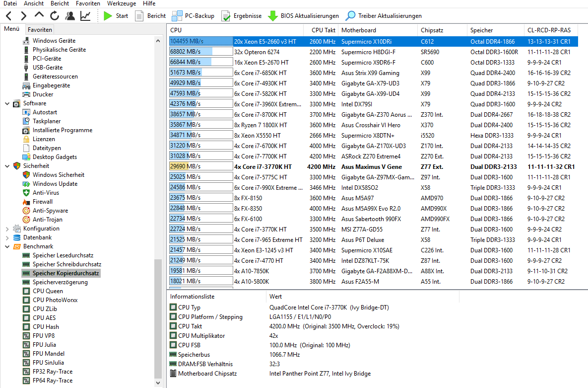Screen dimensions: 588x388
Task: Select the Speicher Lesedurchsatz memory icon
Action: coord(26,255)
